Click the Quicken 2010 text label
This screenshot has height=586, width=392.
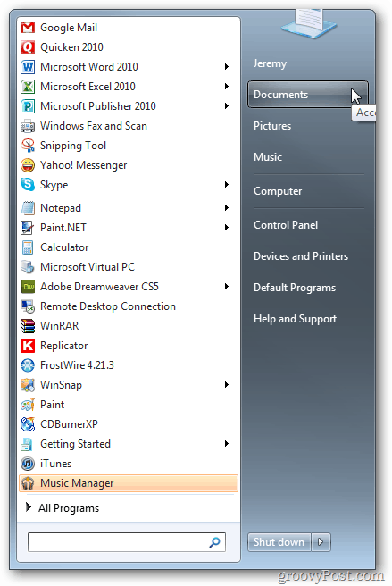click(71, 47)
